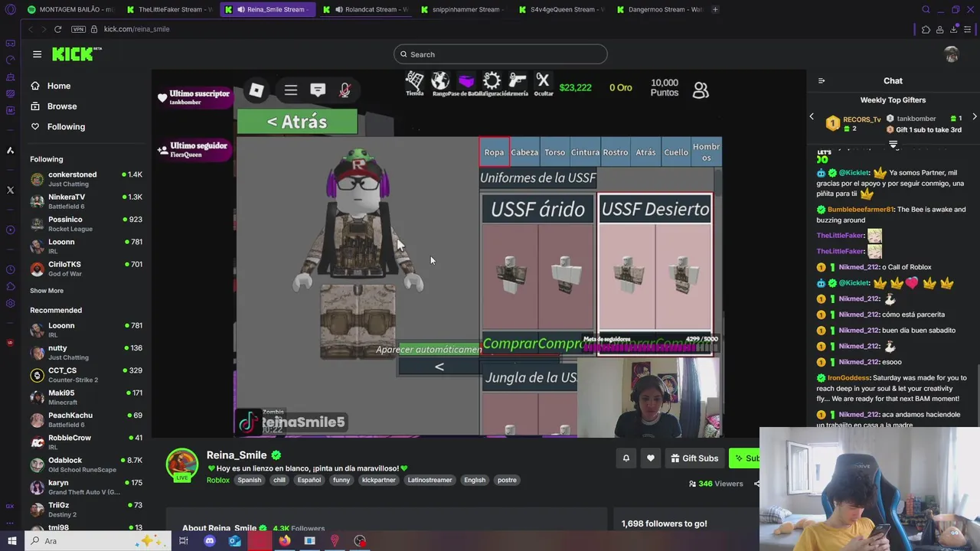Toggle the muted microphone icon in game
Screen dimensions: 980x551
click(x=345, y=90)
